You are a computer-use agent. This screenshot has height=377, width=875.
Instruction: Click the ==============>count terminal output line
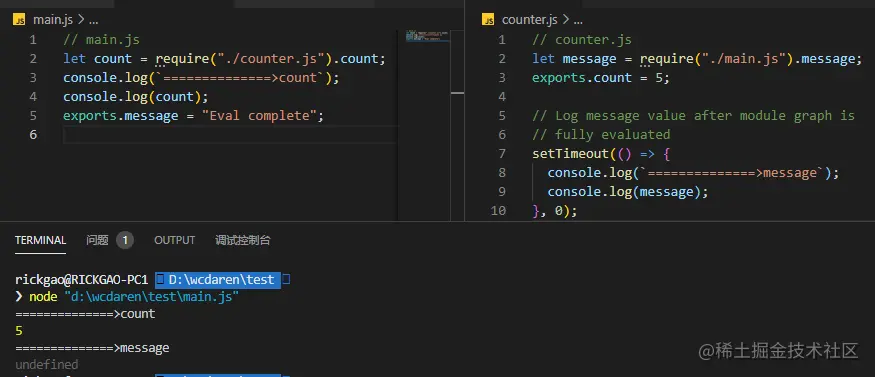click(85, 314)
